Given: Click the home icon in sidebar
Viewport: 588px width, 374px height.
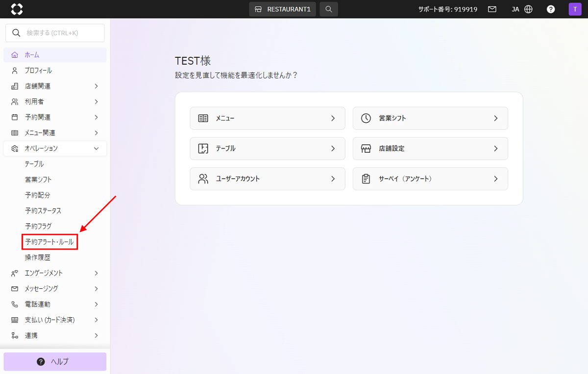Looking at the screenshot, I should coord(15,55).
